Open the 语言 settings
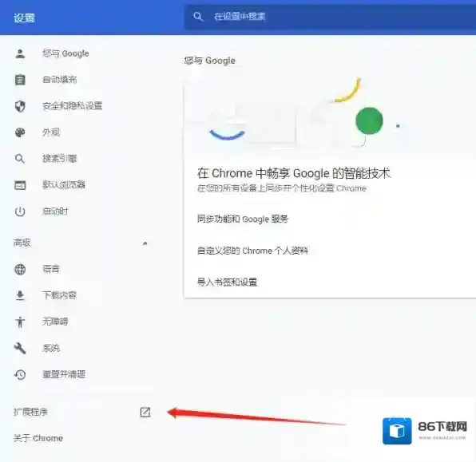476x462 pixels. click(51, 269)
